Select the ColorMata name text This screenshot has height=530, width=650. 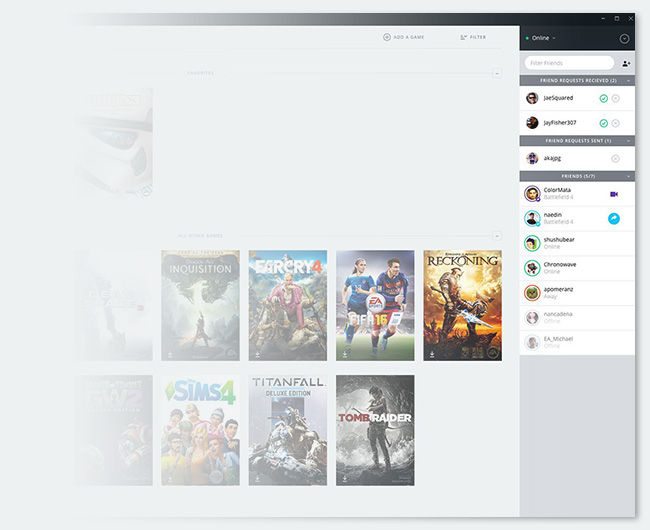click(557, 190)
